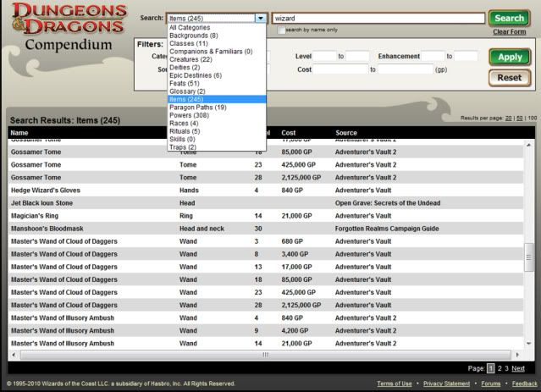Sort results by Source column header
This screenshot has width=541, height=392.
point(346,133)
